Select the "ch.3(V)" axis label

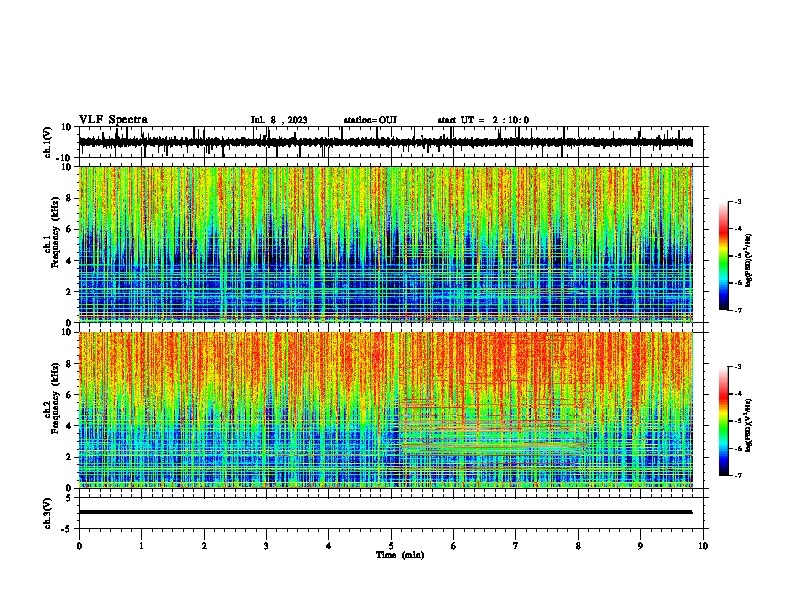pos(48,514)
